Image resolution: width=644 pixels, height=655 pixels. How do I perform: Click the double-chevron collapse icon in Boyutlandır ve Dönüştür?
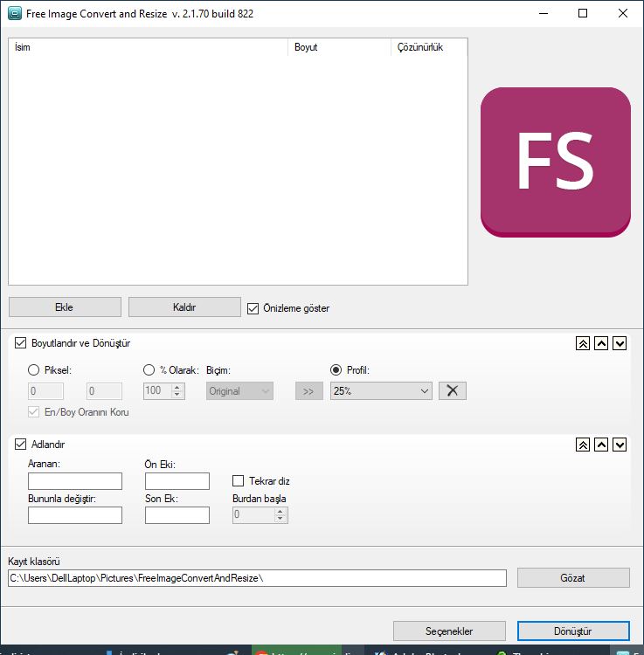[583, 343]
